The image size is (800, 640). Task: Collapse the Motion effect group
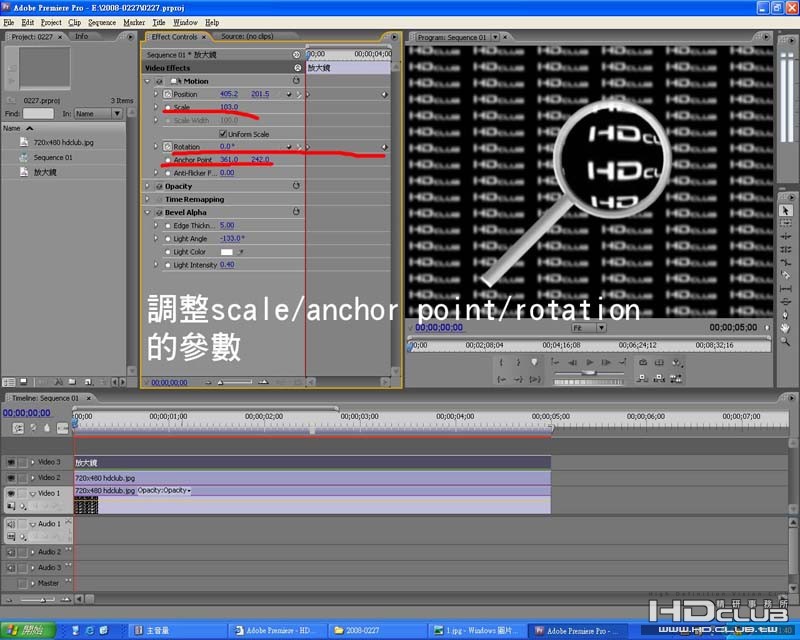147,81
